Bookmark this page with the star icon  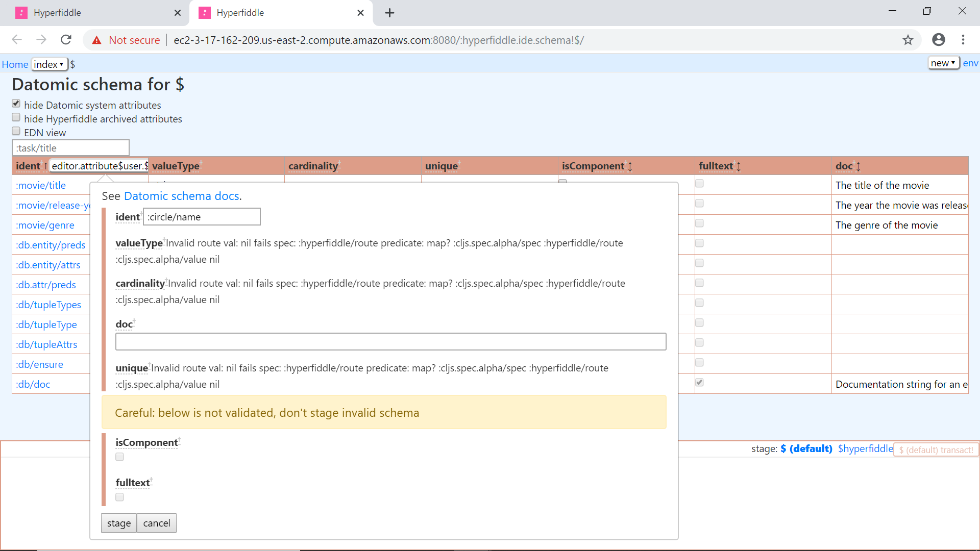click(x=908, y=40)
